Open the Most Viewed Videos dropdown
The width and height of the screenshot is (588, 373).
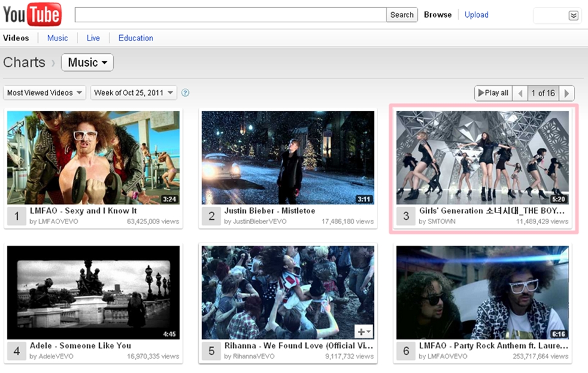45,92
